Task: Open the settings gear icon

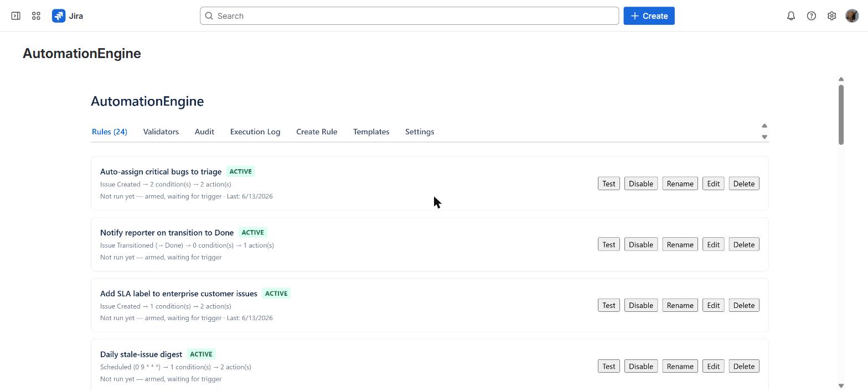Action: tap(831, 16)
